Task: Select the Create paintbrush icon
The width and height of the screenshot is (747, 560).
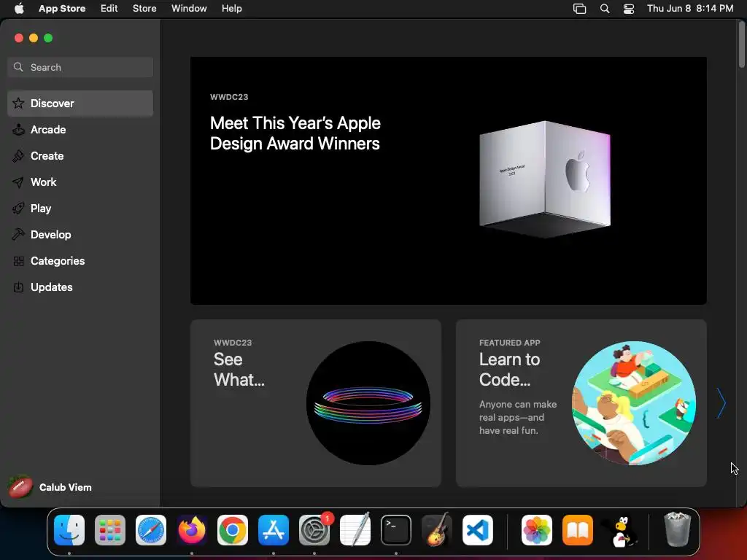Action: (x=18, y=156)
